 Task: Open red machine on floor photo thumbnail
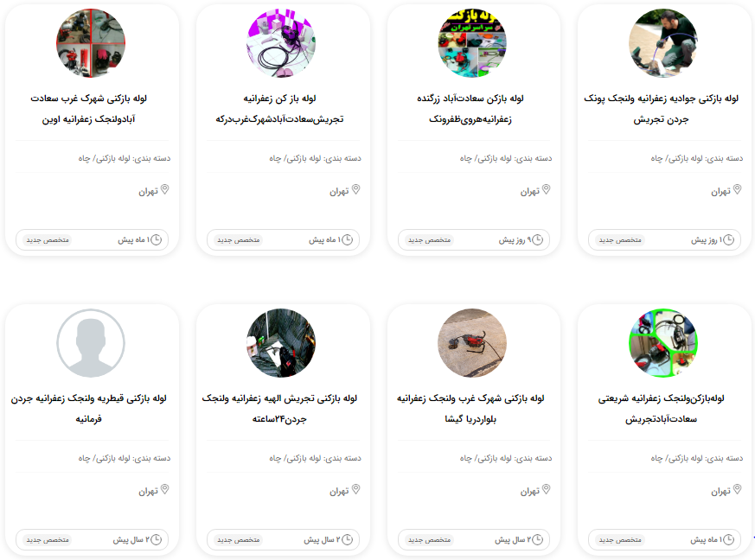click(x=472, y=343)
